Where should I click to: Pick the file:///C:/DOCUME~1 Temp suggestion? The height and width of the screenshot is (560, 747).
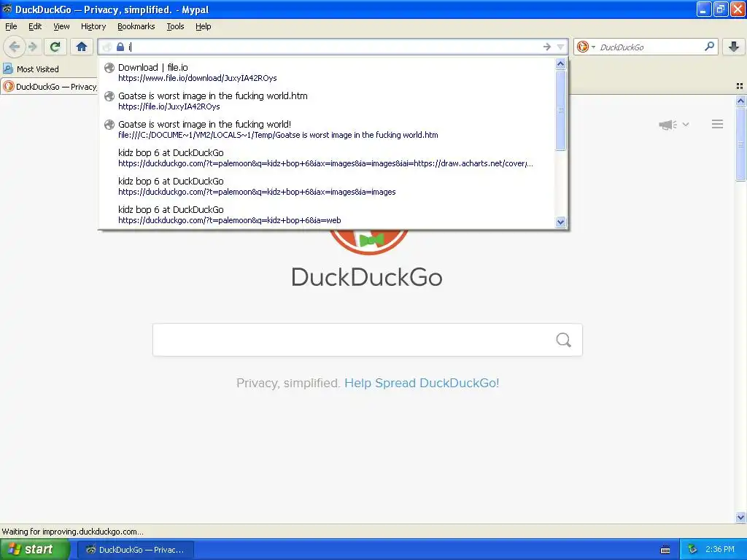pos(327,130)
